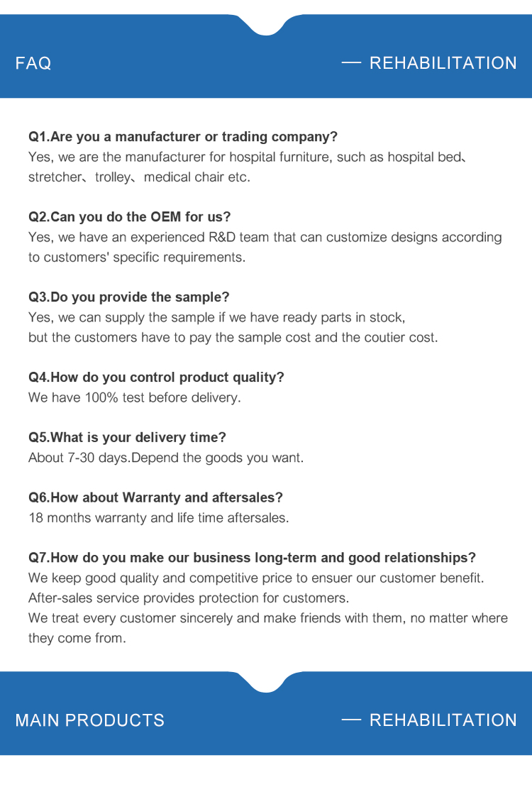Select question Q1 about manufacturer or trading company
This screenshot has width=532, height=787.
coord(183,136)
